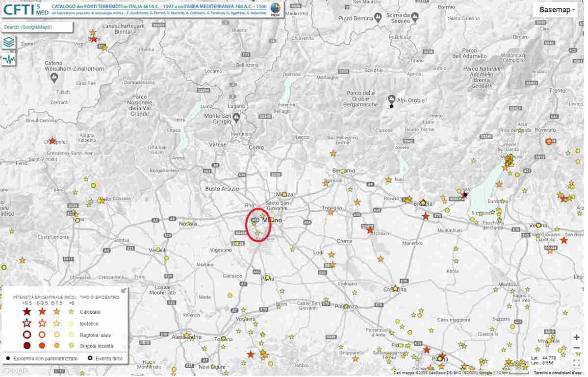
Task: Select the dark epicenter marker at Salò
Action: click(x=465, y=195)
